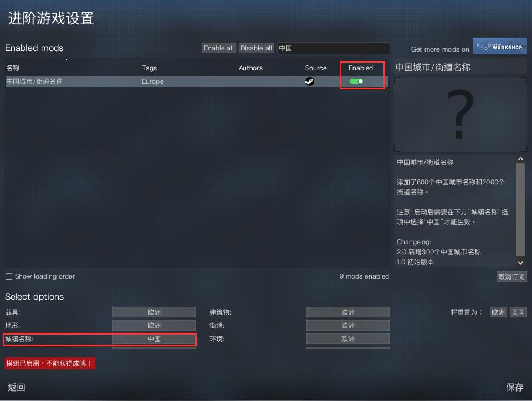Image resolution: width=532 pixels, height=401 pixels.
Task: Open the 城镇名称 dropdown showing 中国
Action: coord(154,339)
